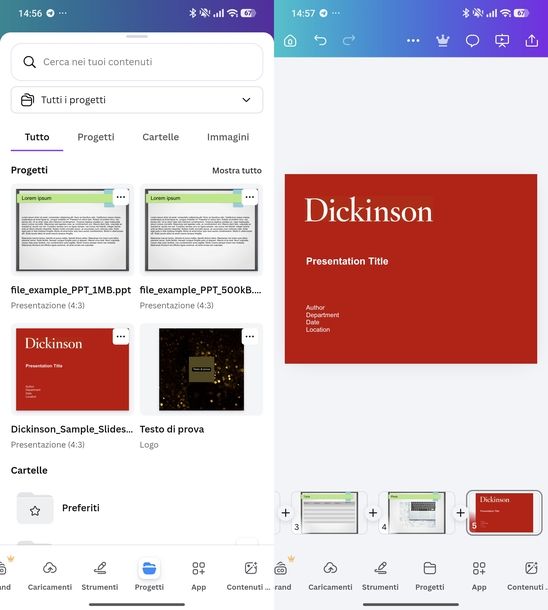
Task: Tap the share upload icon
Action: click(532, 40)
